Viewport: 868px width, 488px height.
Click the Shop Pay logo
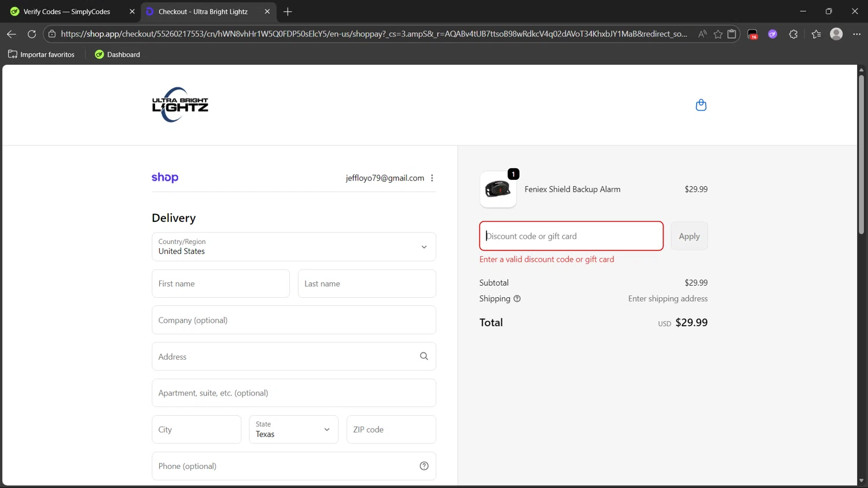165,178
